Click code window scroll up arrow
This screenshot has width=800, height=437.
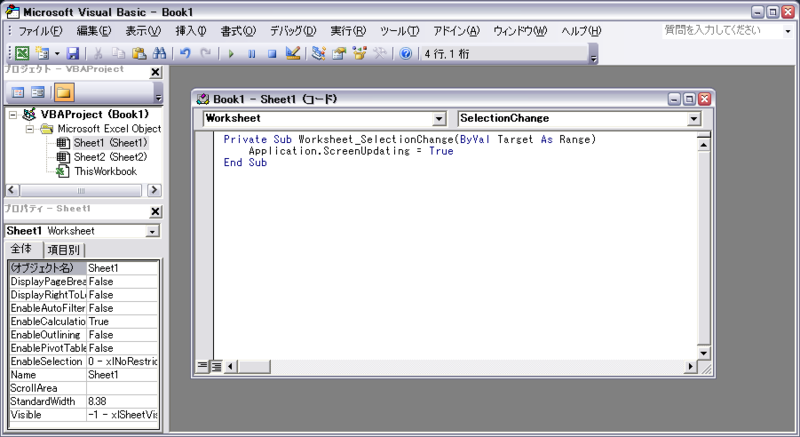pos(704,145)
